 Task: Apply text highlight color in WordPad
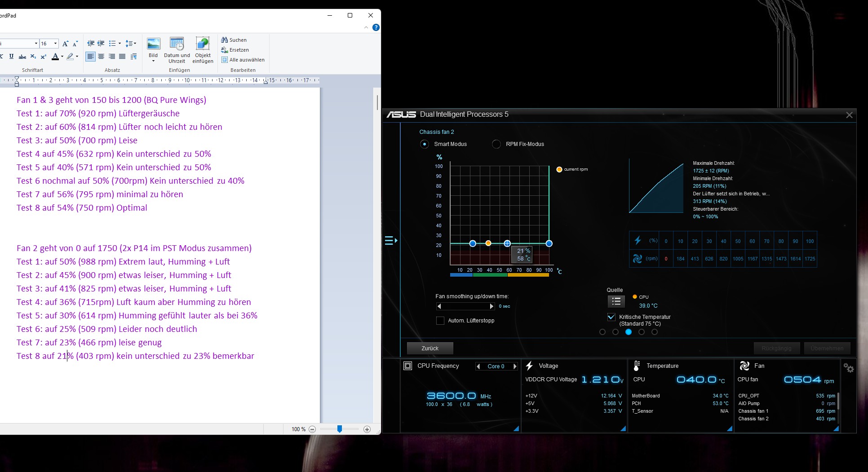tap(70, 57)
